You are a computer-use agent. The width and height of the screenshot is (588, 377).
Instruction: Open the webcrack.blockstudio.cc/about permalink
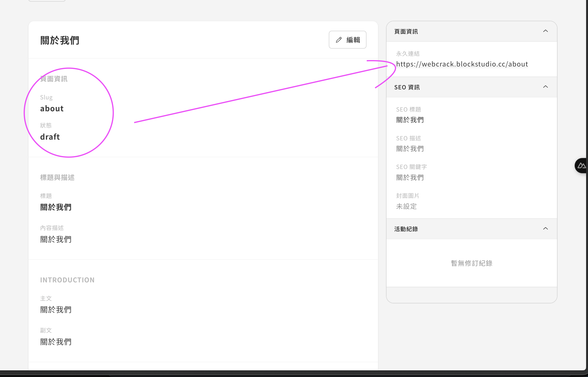tap(462, 64)
